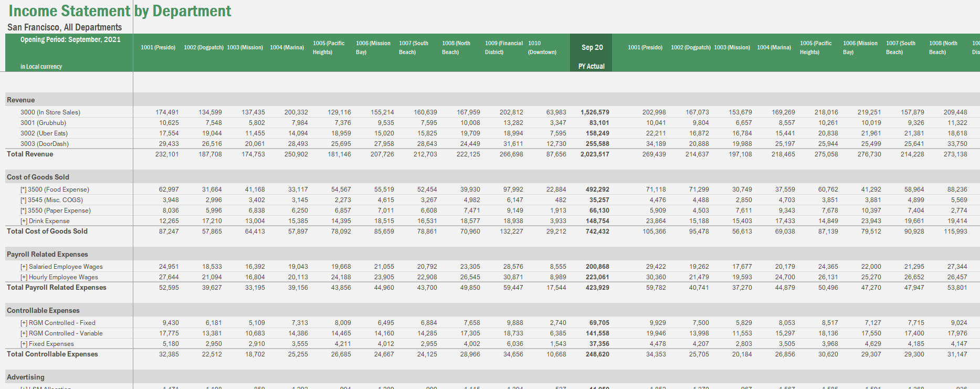Select the cell with value 63,983
980x389 pixels.
(x=556, y=112)
